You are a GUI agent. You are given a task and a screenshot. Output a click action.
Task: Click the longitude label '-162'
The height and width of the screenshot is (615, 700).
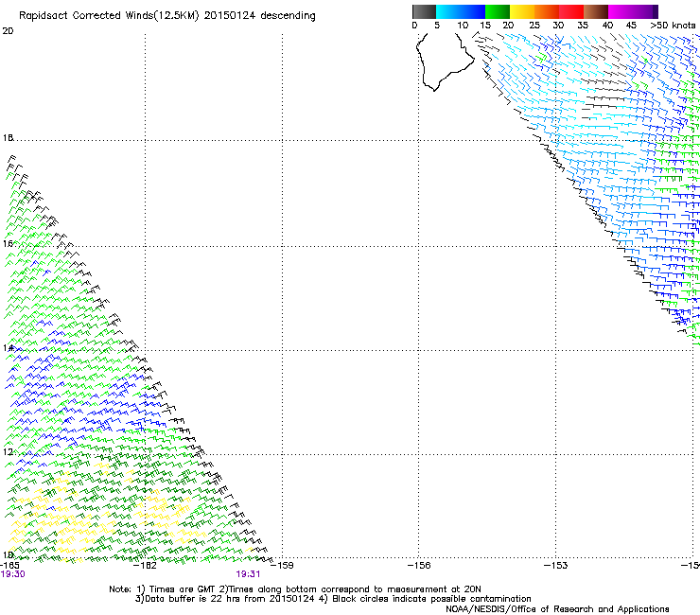pos(146,565)
